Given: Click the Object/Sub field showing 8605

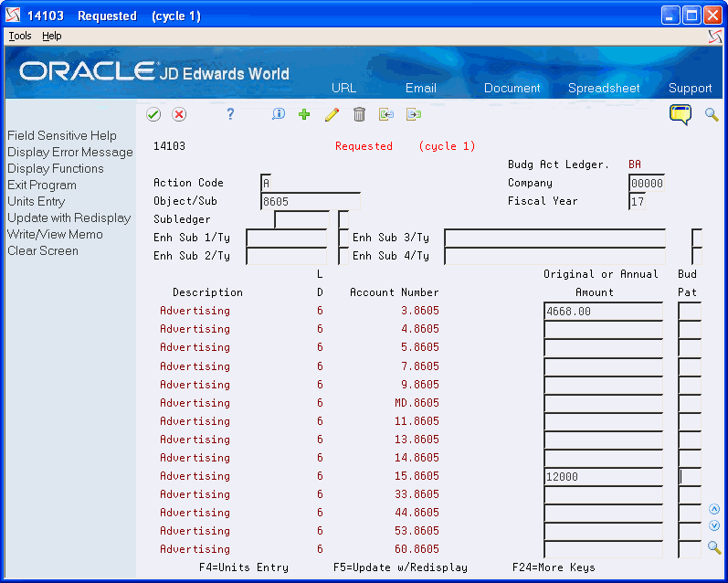Looking at the screenshot, I should pyautogui.click(x=311, y=202).
